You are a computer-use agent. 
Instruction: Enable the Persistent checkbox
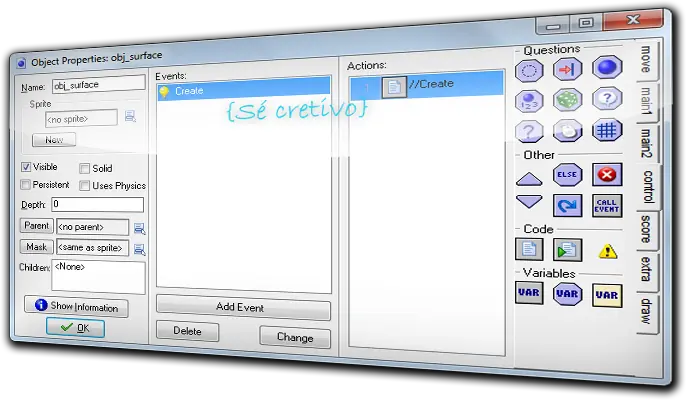[25, 185]
